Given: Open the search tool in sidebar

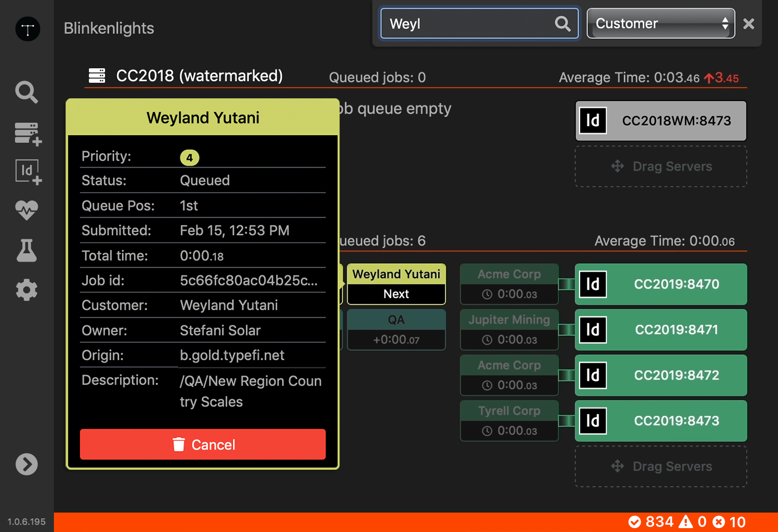Looking at the screenshot, I should pos(27,92).
